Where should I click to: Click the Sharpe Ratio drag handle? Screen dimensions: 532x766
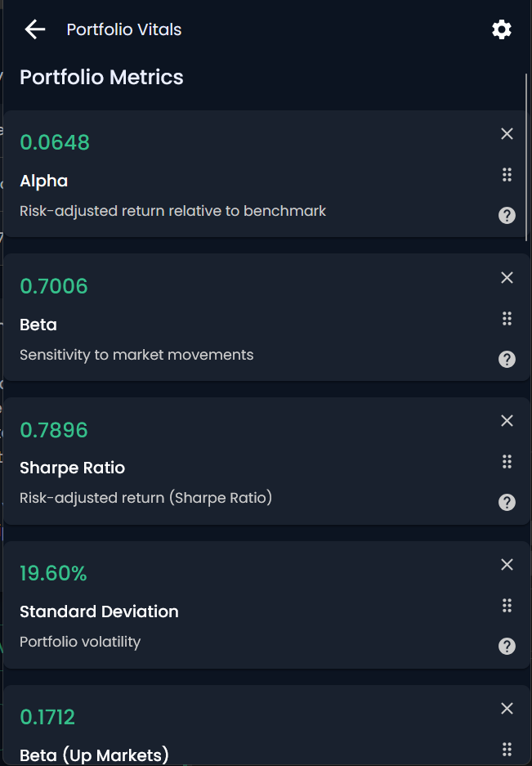tap(507, 462)
